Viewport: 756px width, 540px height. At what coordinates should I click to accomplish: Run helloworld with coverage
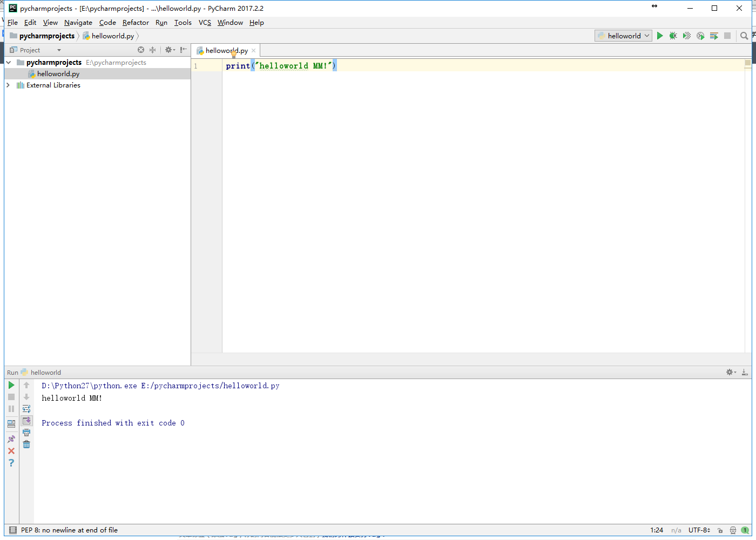tap(687, 36)
